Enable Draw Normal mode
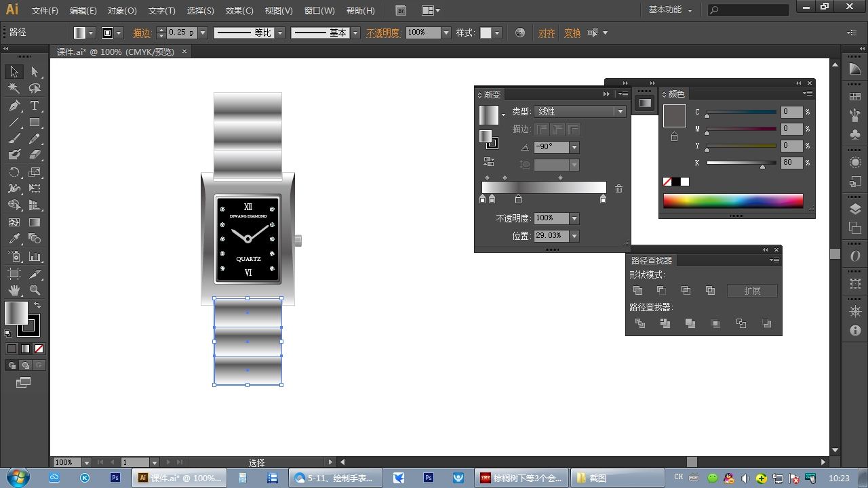Viewport: 868px width, 488px height. tap(12, 365)
